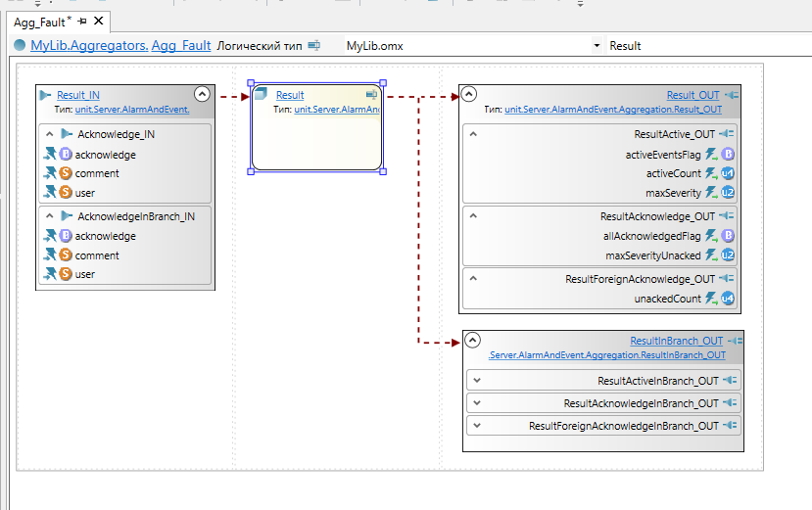Expand the ResultActiveInBranch_OUT group

click(x=476, y=381)
